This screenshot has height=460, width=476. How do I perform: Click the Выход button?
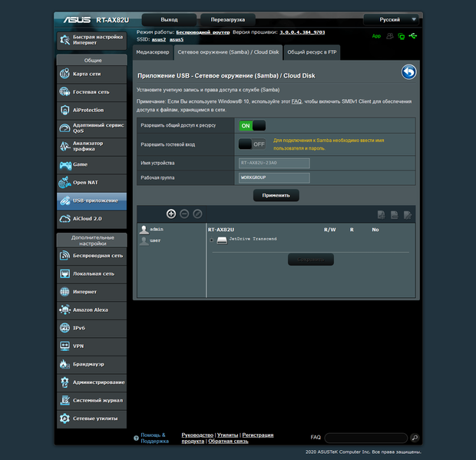(x=169, y=20)
